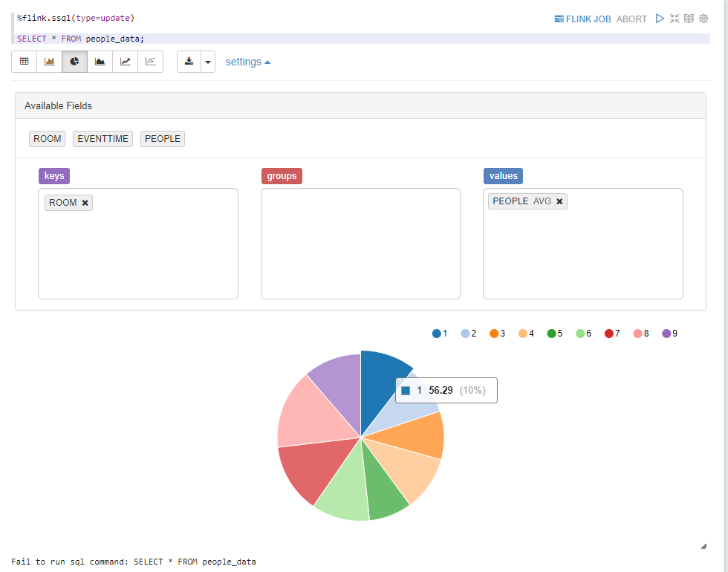This screenshot has width=728, height=572.
Task: Switch to bar chart view
Action: 49,62
